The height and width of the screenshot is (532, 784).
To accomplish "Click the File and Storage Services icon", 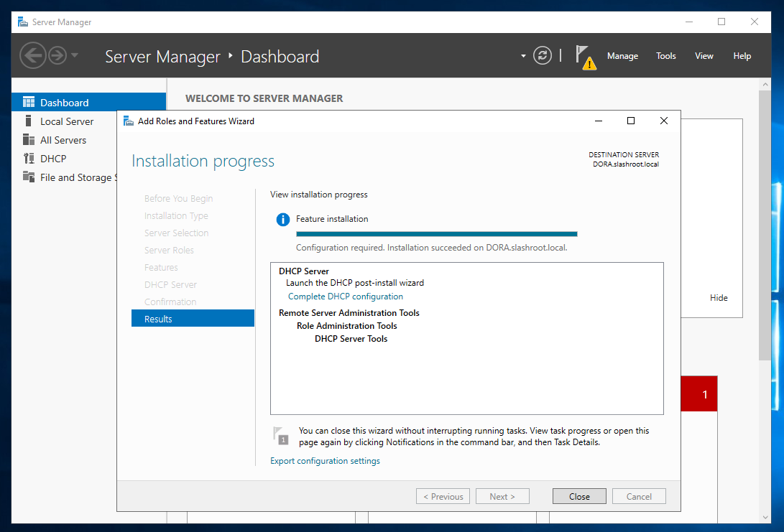I will pyautogui.click(x=29, y=177).
